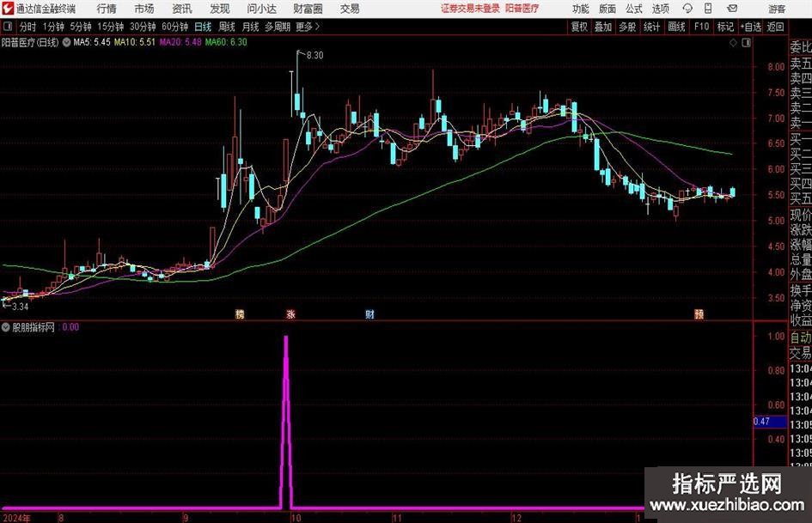The image size is (812, 523).
Task: Click the diamond icon above the chart
Action: point(733,43)
